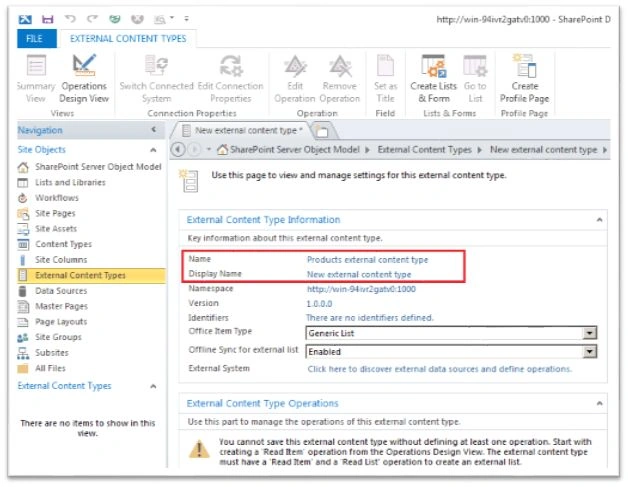Collapse the Site Objects section

(x=153, y=150)
